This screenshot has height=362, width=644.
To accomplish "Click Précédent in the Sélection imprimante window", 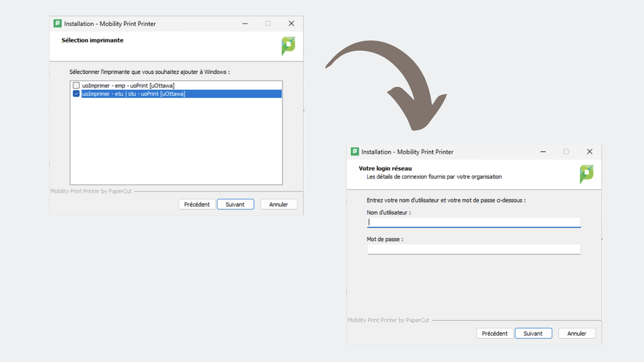I will [197, 204].
